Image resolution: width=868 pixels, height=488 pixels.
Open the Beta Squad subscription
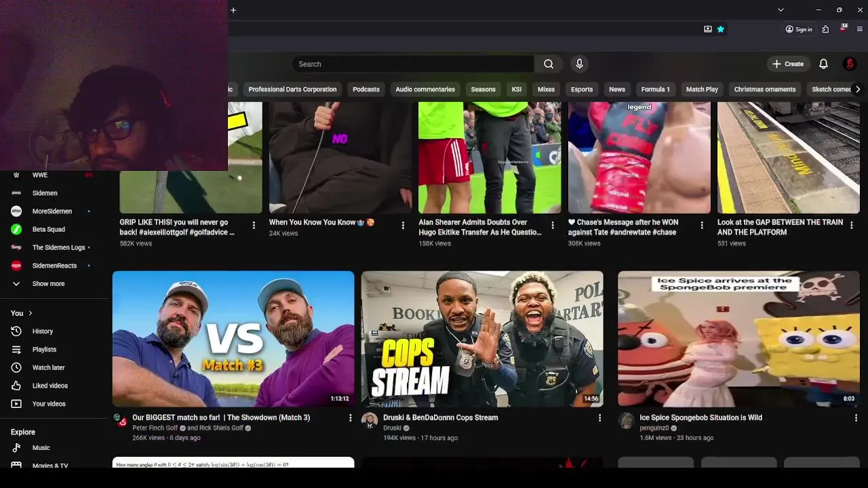pyautogui.click(x=48, y=230)
